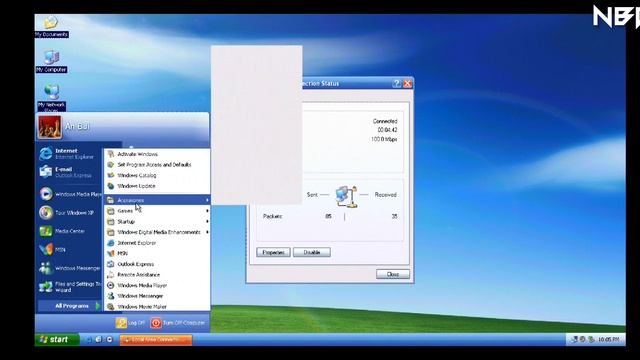Image resolution: width=640 pixels, height=360 pixels.
Task: Click the system tray clock
Action: (609, 340)
